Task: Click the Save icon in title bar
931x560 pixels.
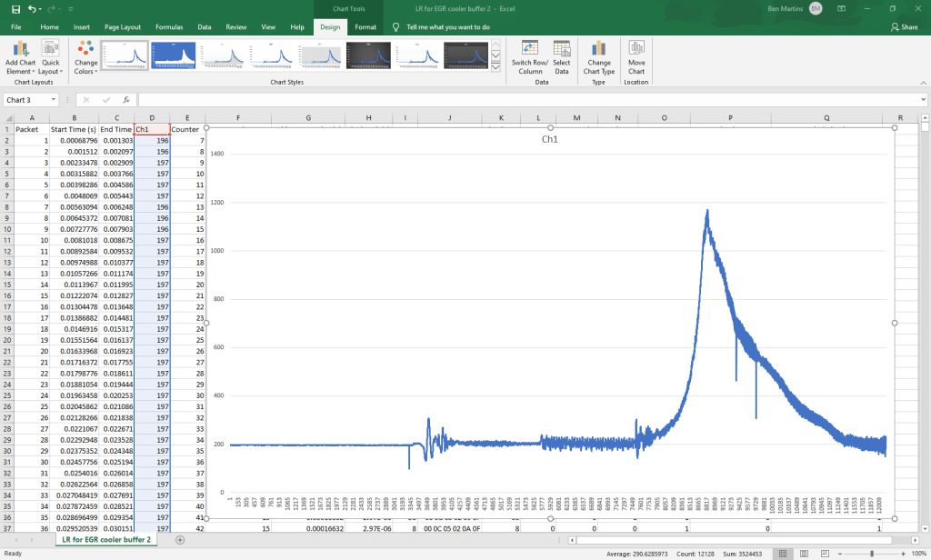Action: point(16,9)
